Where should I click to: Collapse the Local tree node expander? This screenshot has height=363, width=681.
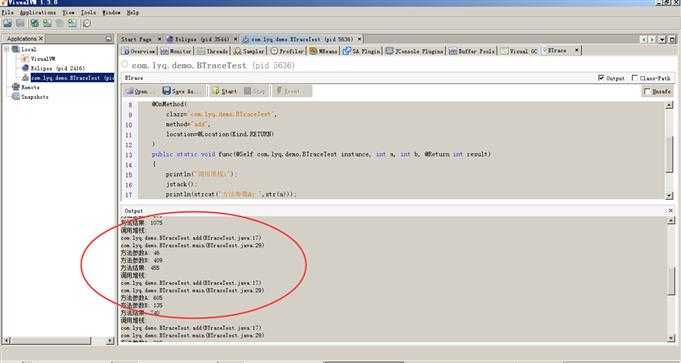pyautogui.click(x=7, y=49)
